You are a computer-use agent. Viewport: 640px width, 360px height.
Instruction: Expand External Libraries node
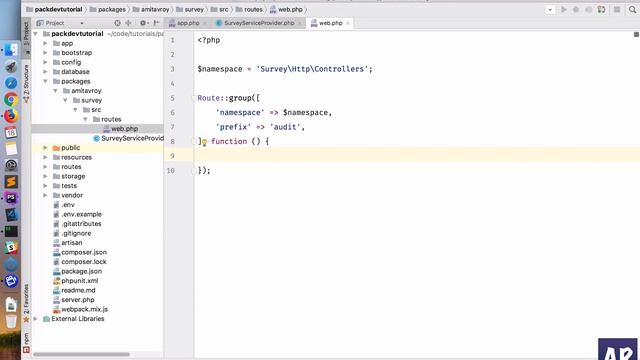coord(36,319)
